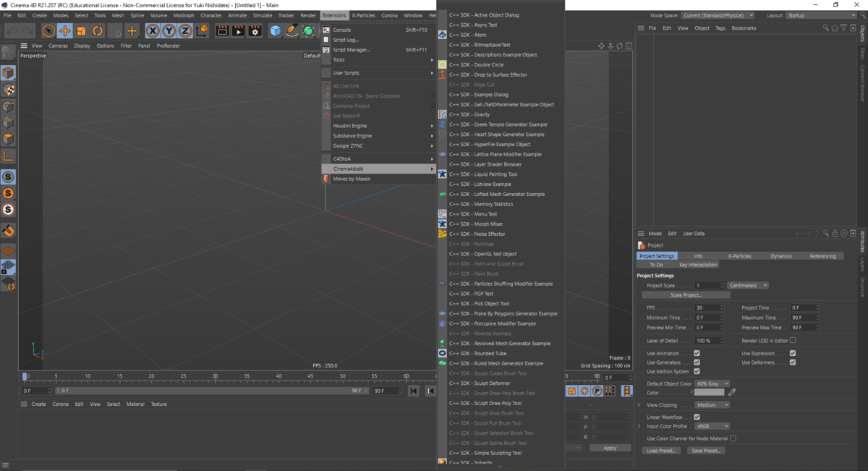Click gray S viewport solo icon
The width and height of the screenshot is (868, 471).
(8, 177)
